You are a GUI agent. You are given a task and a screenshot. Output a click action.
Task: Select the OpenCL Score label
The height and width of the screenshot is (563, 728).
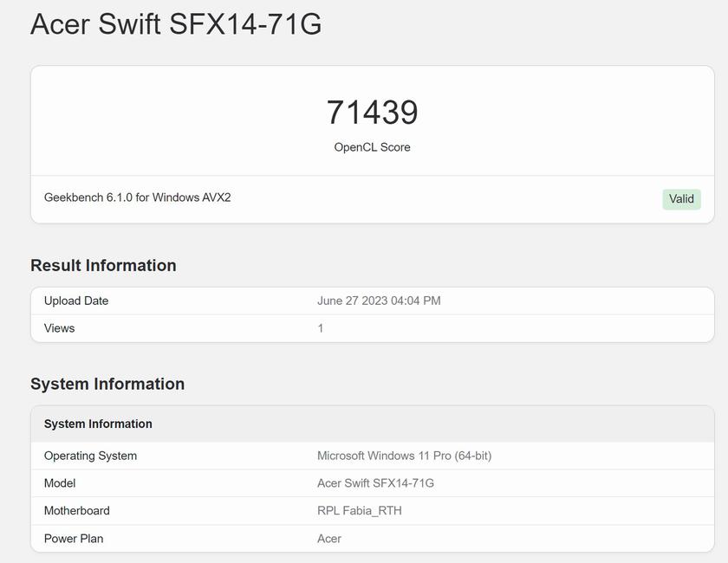[x=372, y=147]
